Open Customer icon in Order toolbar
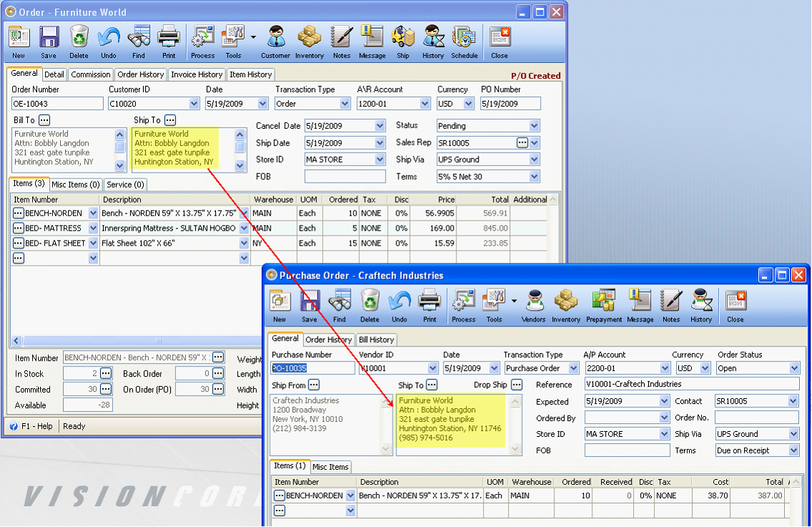The width and height of the screenshot is (812, 527). point(275,42)
